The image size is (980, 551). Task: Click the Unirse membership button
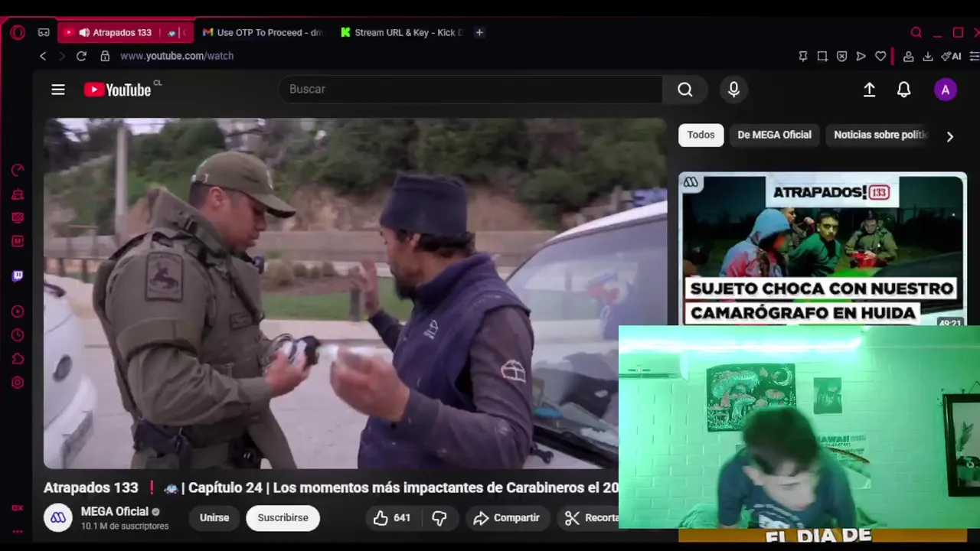(214, 518)
